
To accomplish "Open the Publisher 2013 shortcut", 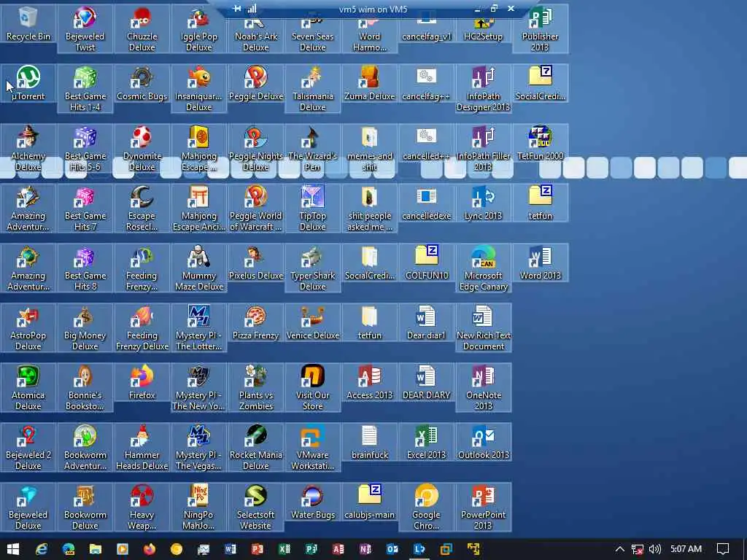I will coord(541,28).
